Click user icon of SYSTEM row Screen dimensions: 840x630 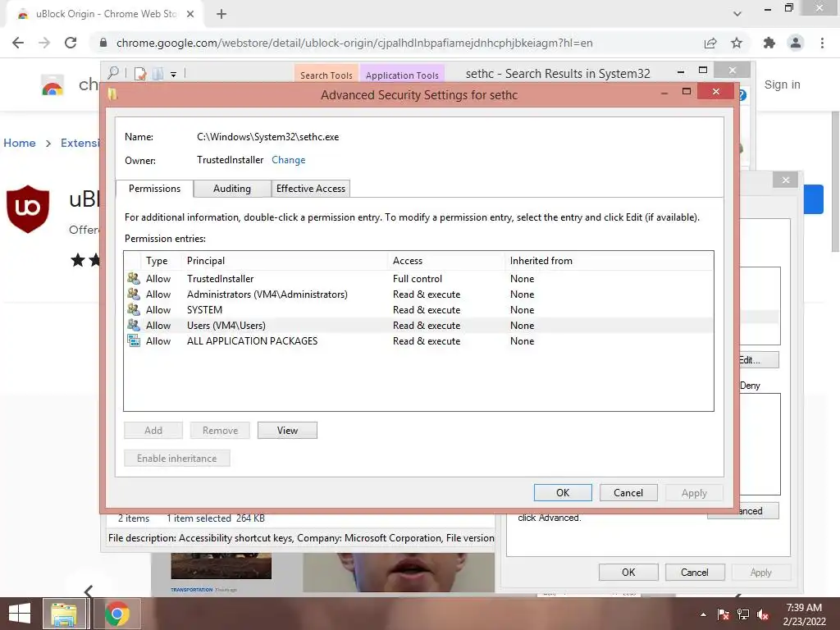point(134,309)
